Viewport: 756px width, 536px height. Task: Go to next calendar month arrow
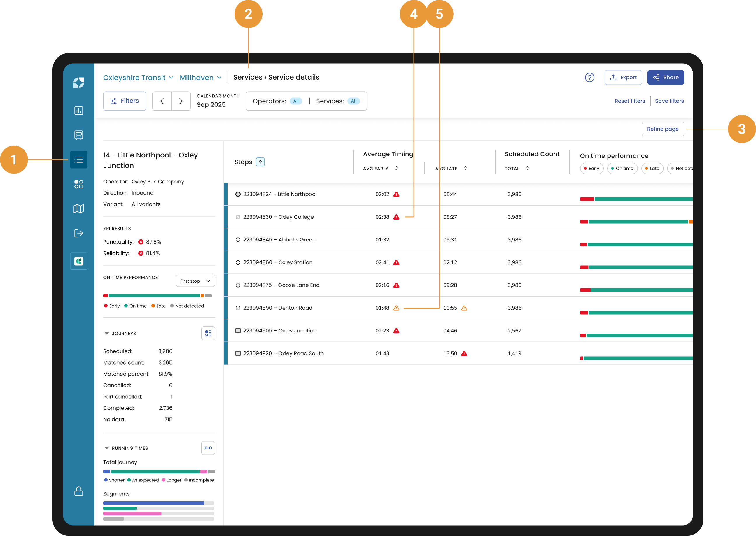(181, 101)
